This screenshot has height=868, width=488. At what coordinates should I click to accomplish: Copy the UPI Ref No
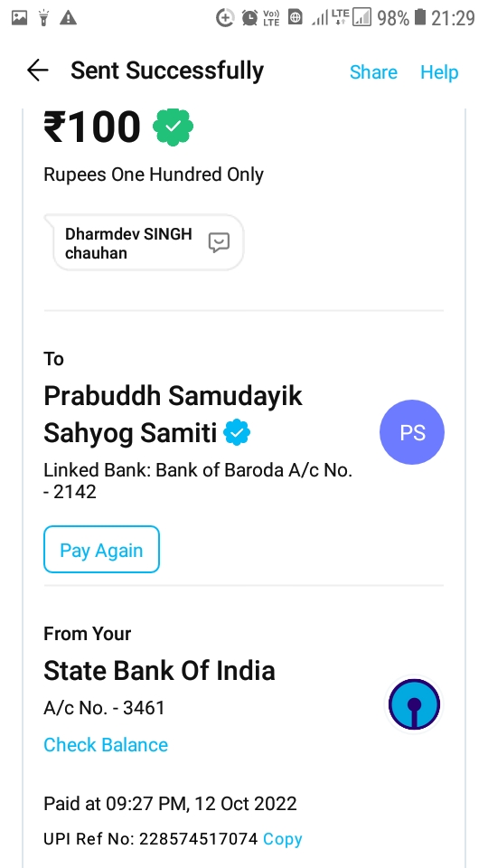283,839
